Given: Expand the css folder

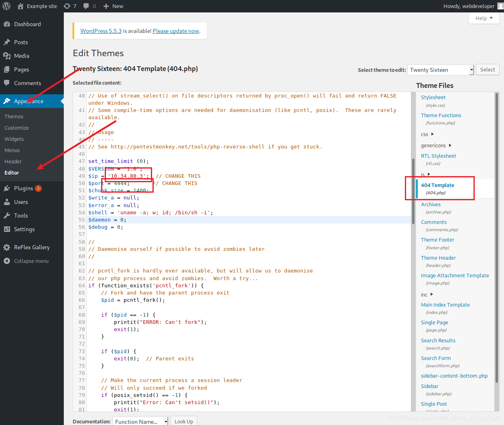Looking at the screenshot, I should point(432,134).
